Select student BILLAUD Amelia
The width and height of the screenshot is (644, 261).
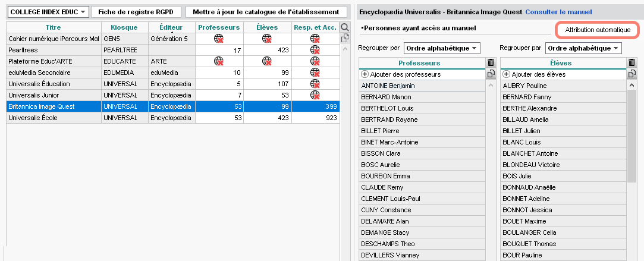(563, 120)
